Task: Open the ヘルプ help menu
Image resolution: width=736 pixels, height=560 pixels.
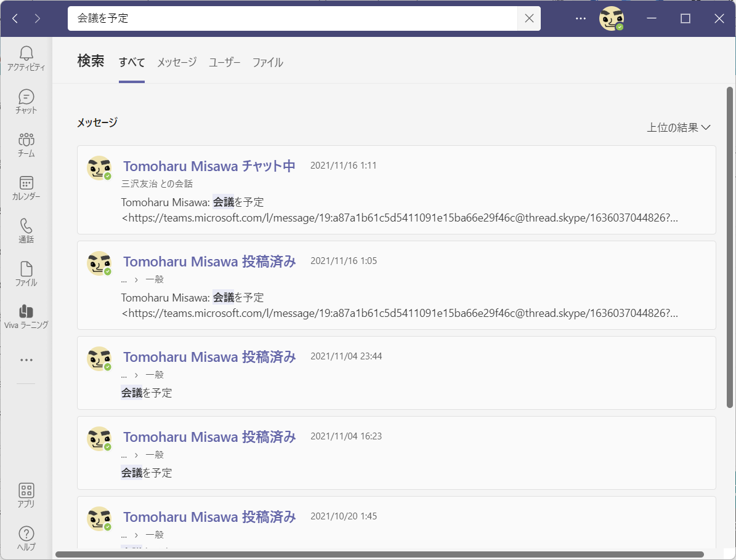Action: coord(26,538)
